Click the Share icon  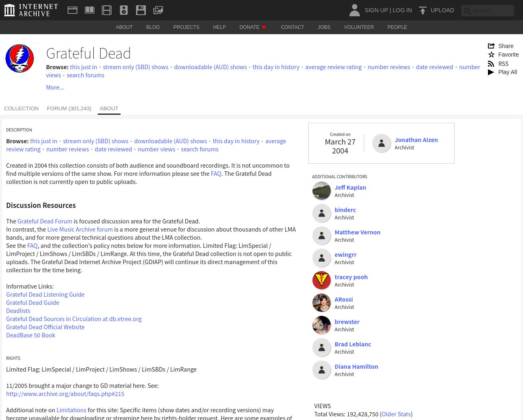(491, 46)
